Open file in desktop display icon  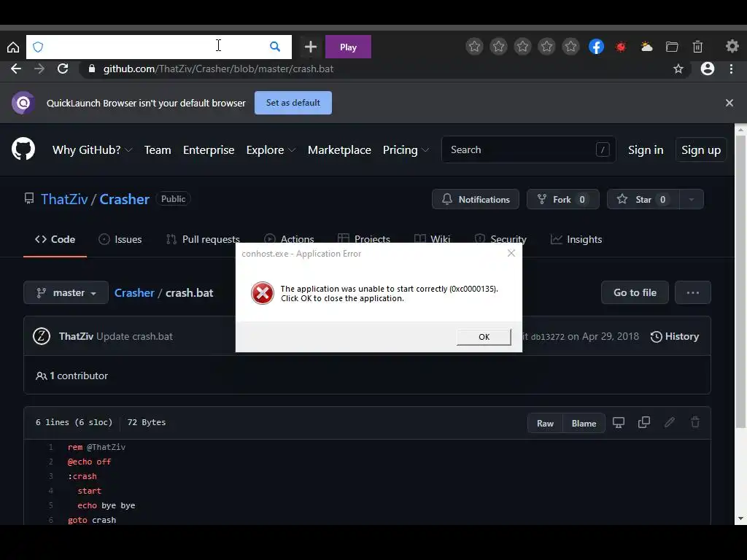[x=619, y=422]
